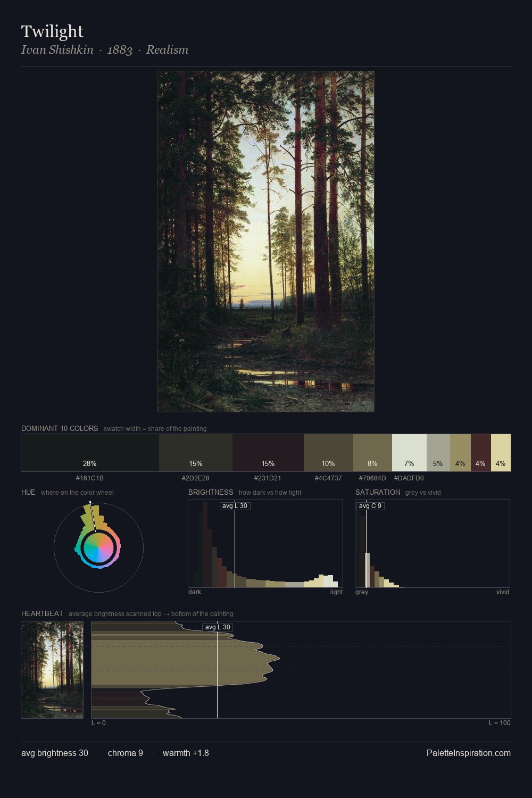Viewport: 532px width, 798px height.
Task: Click the 'vivid' axis label
Action: pyautogui.click(x=503, y=592)
